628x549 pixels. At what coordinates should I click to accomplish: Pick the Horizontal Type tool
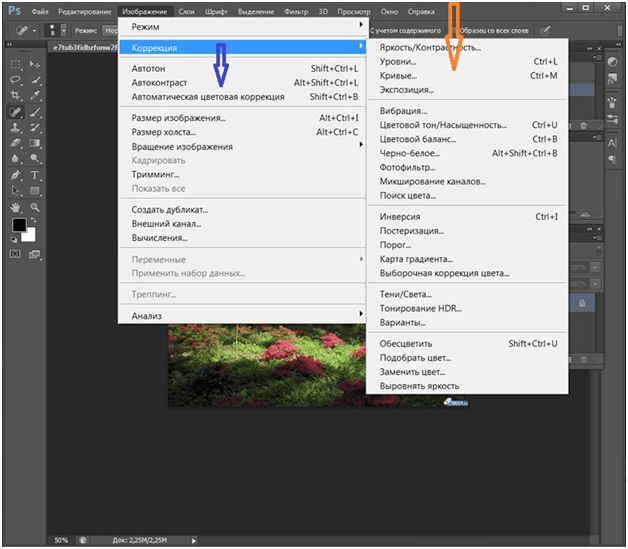pyautogui.click(x=35, y=175)
